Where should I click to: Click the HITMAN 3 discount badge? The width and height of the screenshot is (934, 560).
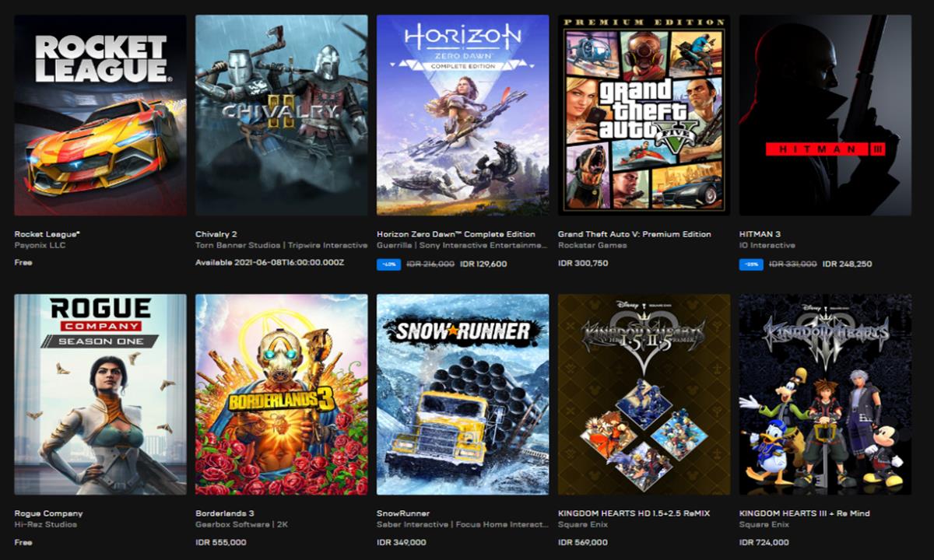coord(751,264)
